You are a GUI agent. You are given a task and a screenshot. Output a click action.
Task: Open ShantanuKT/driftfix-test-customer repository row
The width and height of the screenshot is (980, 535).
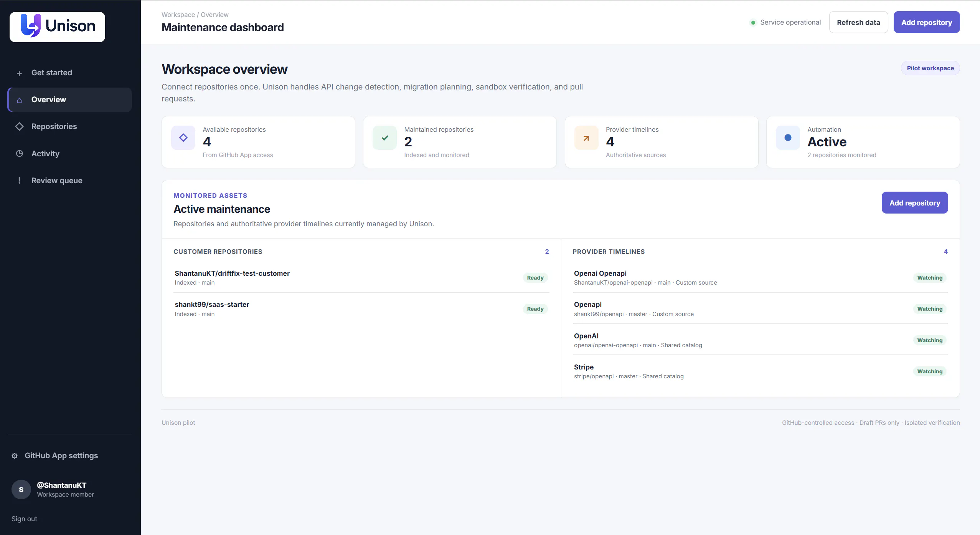pos(361,277)
